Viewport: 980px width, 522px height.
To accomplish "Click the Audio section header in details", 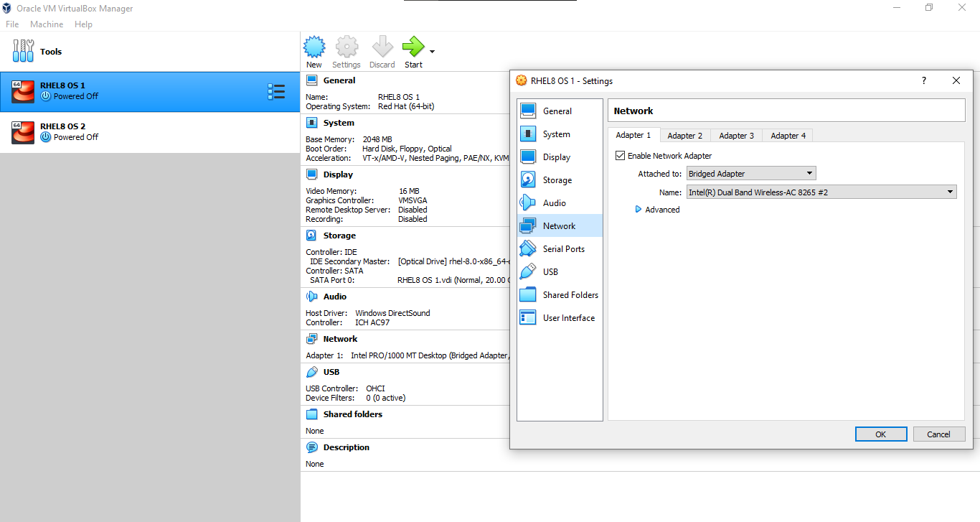I will click(335, 297).
